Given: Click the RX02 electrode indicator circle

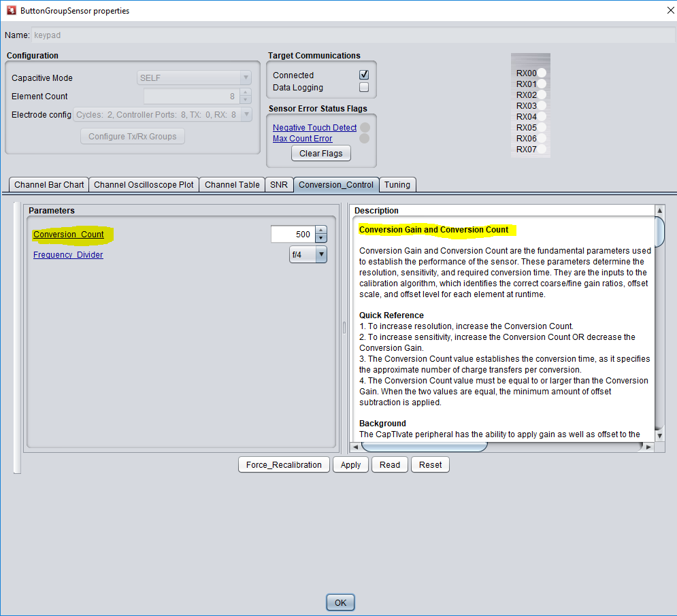Looking at the screenshot, I should (542, 95).
